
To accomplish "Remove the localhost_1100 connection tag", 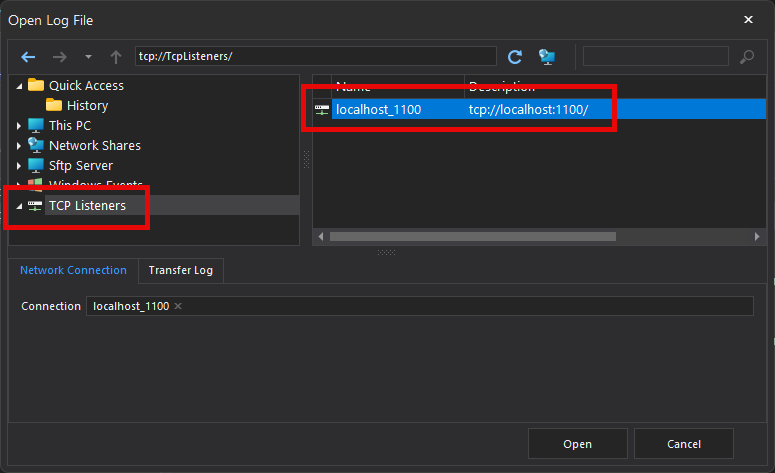I will [x=178, y=306].
